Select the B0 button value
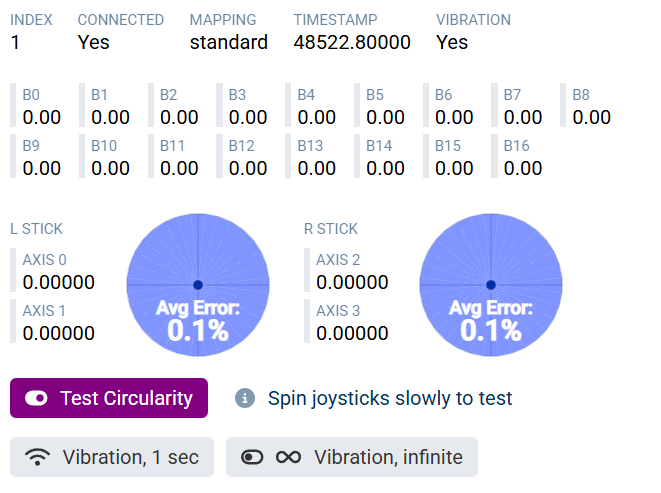The image size is (661, 493). click(42, 117)
